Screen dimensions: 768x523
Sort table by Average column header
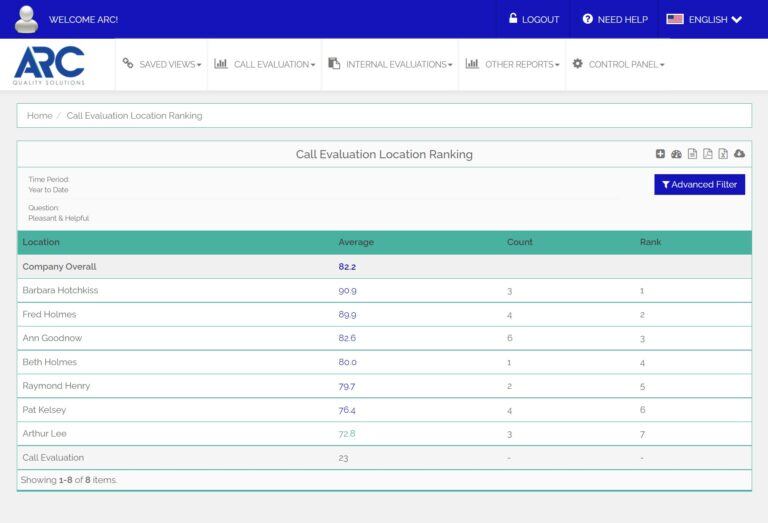[x=356, y=242]
